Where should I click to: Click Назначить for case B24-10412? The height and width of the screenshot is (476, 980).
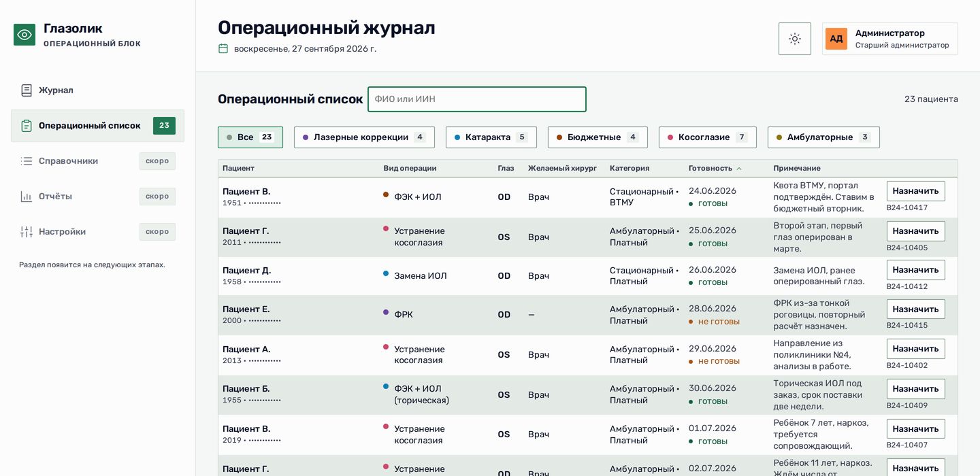[x=915, y=270]
